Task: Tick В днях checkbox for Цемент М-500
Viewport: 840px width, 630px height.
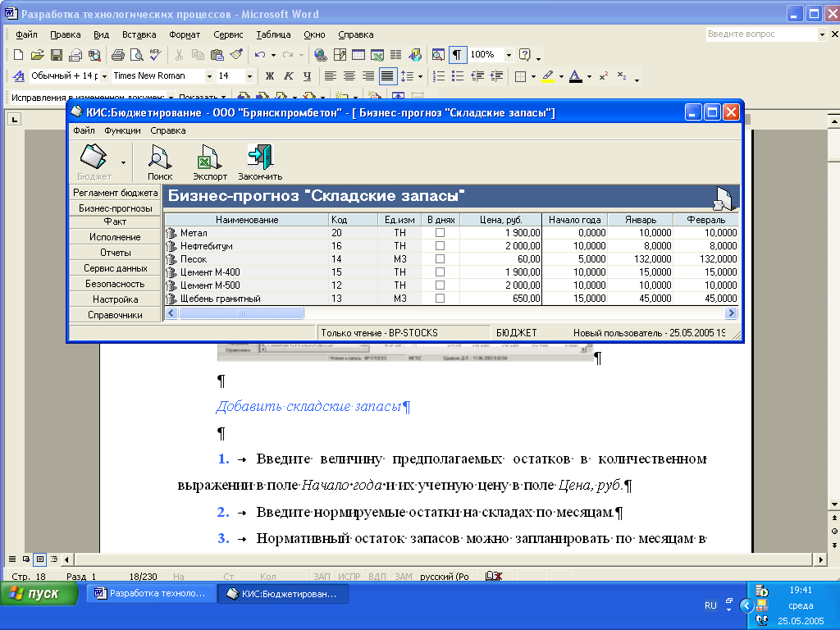Action: pos(440,285)
